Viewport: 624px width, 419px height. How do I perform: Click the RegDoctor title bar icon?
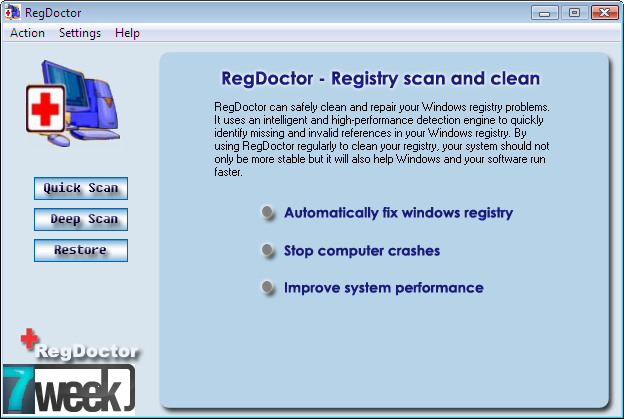point(12,12)
